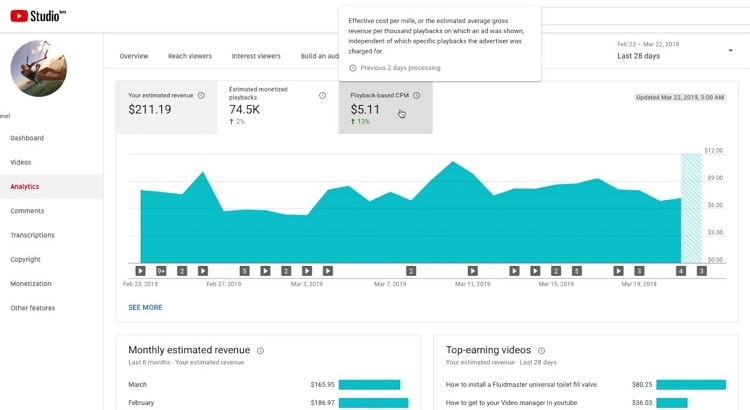
Task: Go to Dashboard in the sidebar
Action: (x=27, y=138)
